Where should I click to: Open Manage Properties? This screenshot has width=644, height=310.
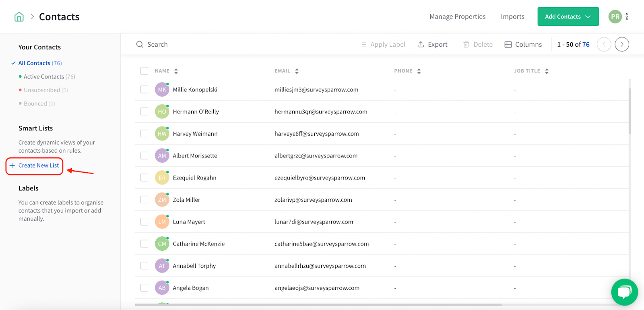pyautogui.click(x=457, y=17)
